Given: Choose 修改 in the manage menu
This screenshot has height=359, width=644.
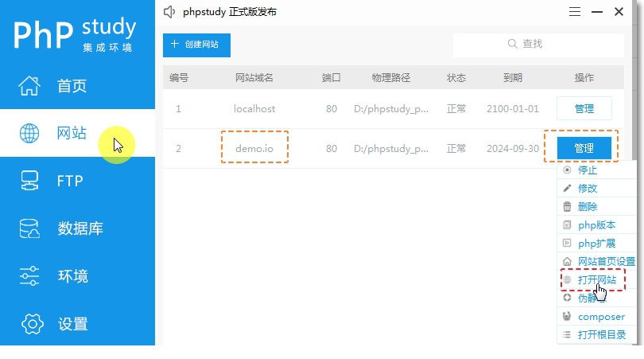Looking at the screenshot, I should coord(597,189).
